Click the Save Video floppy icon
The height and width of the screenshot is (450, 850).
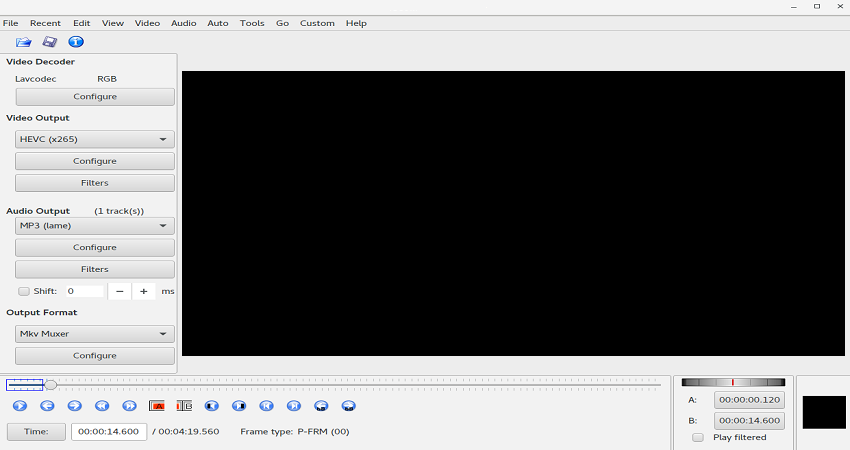click(50, 42)
